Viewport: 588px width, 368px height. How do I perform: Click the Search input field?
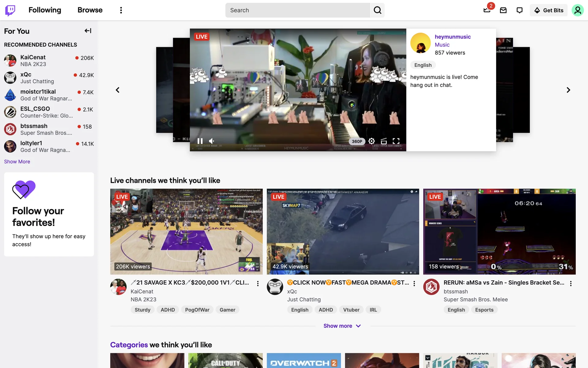click(x=297, y=10)
